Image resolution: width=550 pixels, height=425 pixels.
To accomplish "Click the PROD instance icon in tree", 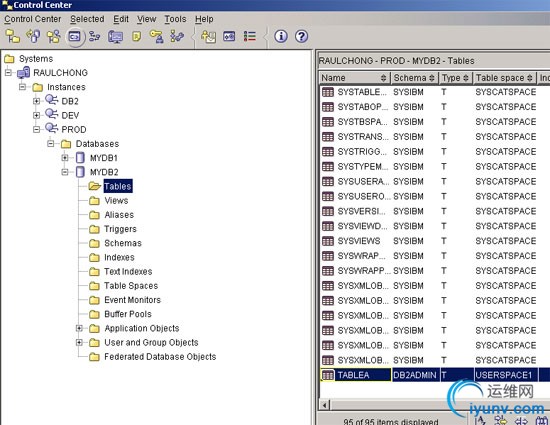I will point(52,129).
